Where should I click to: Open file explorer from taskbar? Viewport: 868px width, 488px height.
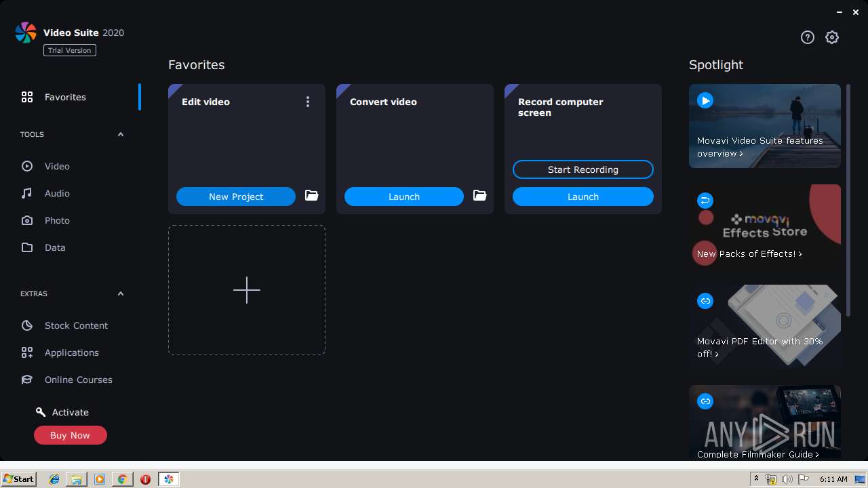(77, 479)
